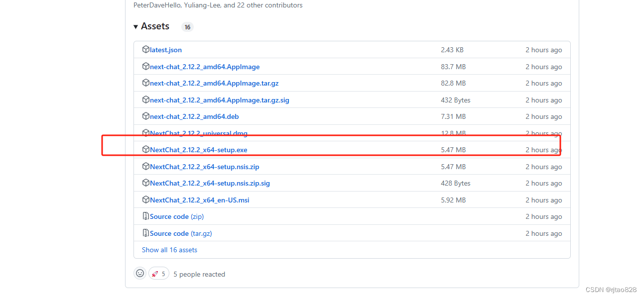
Task: Click 2 hours ago in latest.json row
Action: pos(544,50)
